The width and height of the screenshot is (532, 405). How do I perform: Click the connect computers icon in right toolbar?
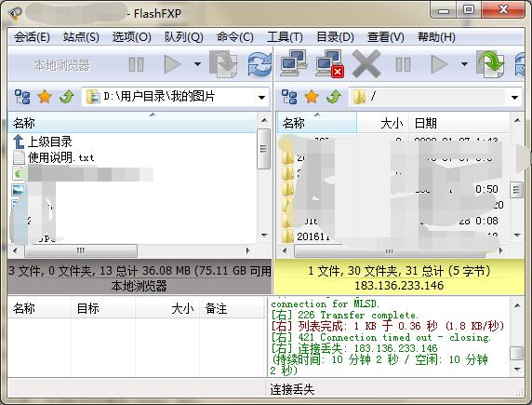point(294,64)
